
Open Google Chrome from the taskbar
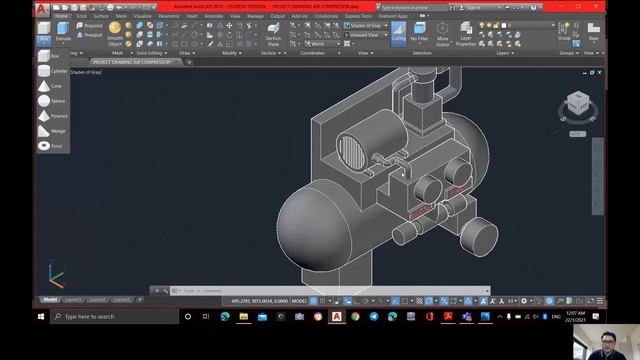click(x=355, y=316)
